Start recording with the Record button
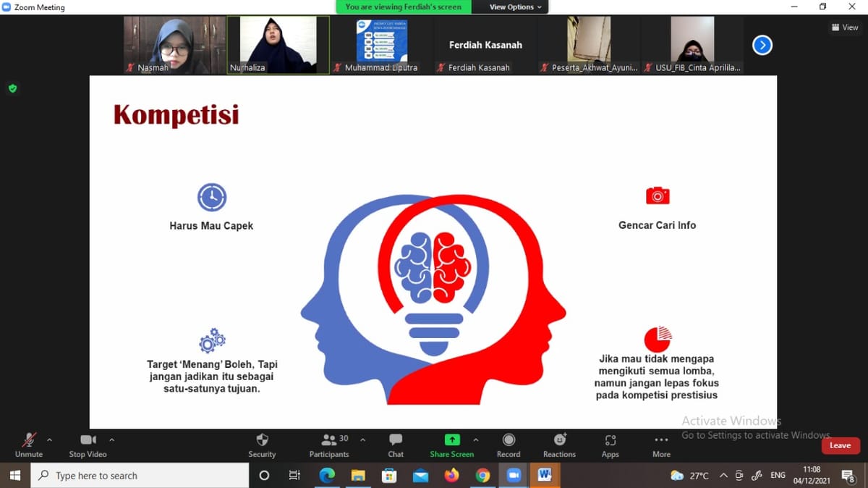 tap(509, 441)
